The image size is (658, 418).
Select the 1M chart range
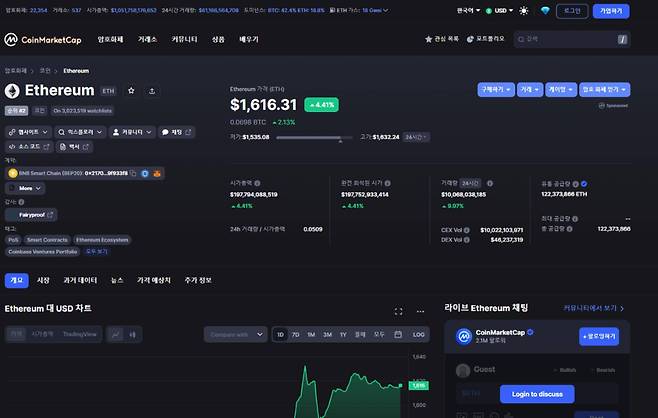point(311,334)
